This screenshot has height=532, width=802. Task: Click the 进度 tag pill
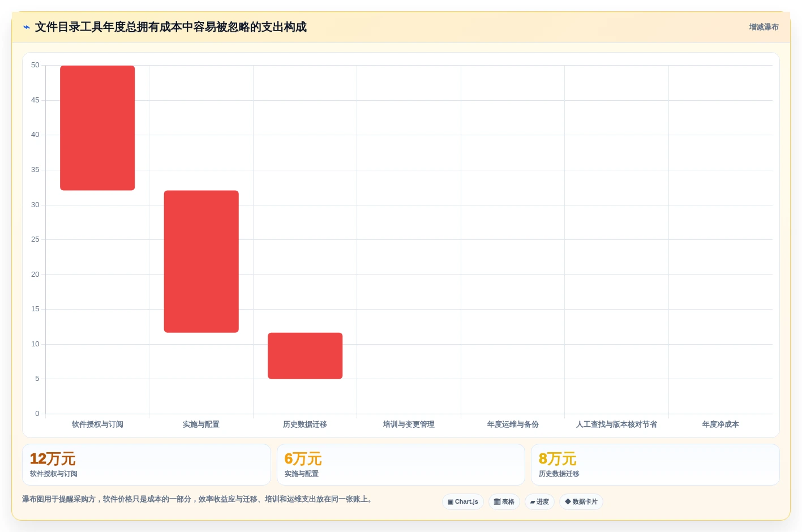tap(539, 502)
